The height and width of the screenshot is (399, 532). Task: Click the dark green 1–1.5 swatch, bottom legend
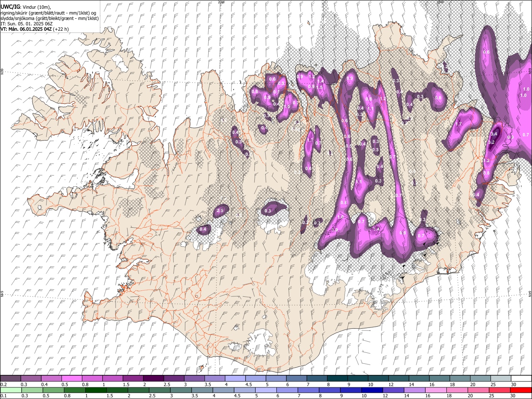pyautogui.click(x=96, y=390)
